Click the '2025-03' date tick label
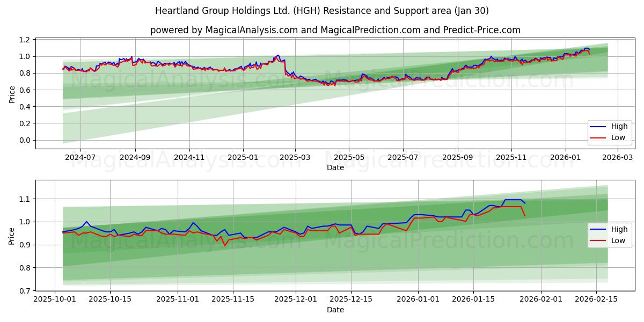 tap(295, 158)
